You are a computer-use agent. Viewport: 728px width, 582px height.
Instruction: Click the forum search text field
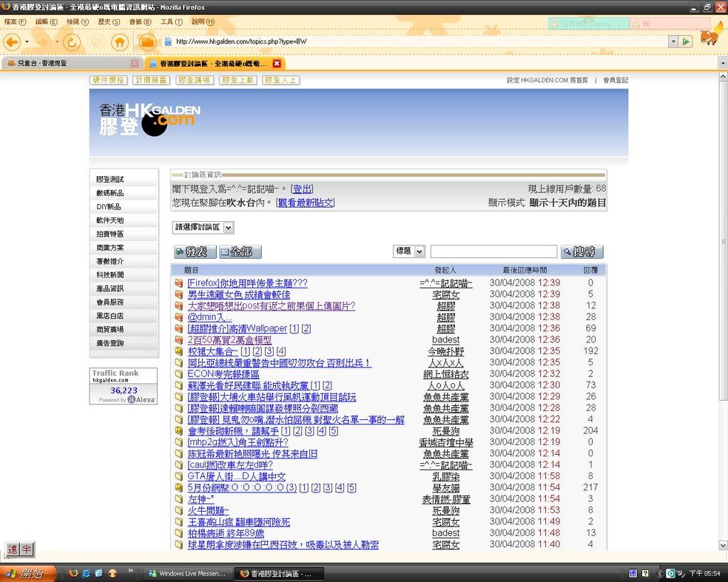(493, 252)
